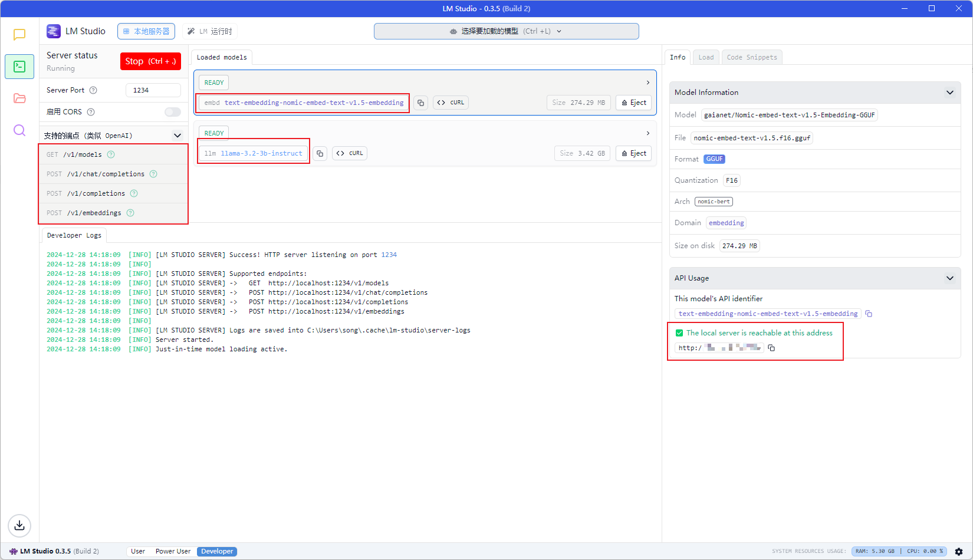This screenshot has width=973, height=560.
Task: Open the 本地服务器 tab
Action: [146, 31]
